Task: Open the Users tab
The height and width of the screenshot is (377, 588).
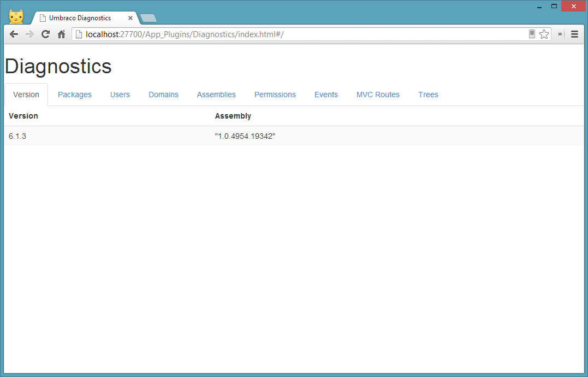Action: tap(120, 95)
